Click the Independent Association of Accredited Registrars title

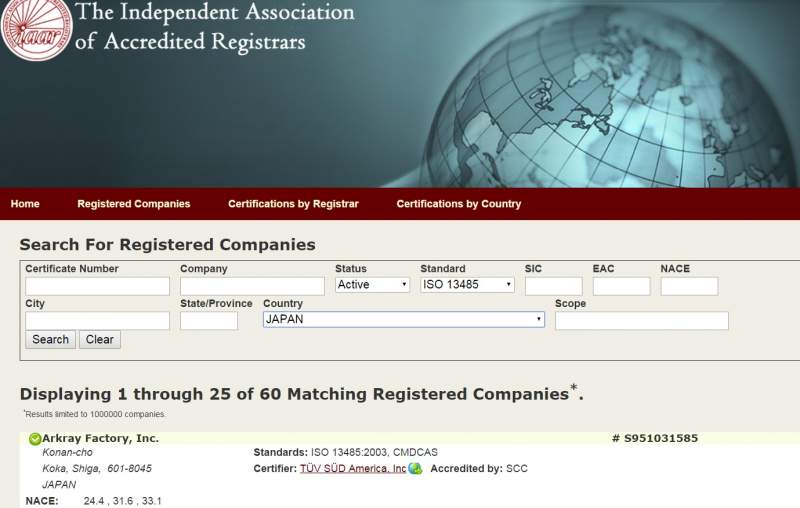pyautogui.click(x=214, y=27)
